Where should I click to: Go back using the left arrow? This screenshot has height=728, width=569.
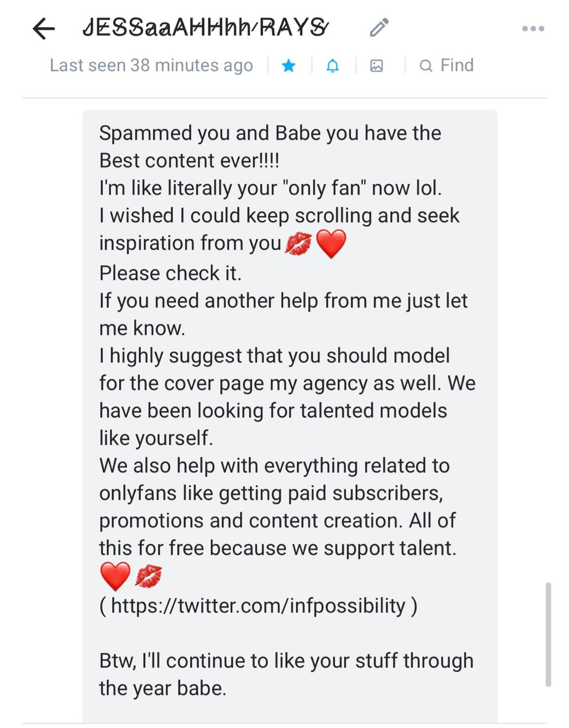(43, 29)
